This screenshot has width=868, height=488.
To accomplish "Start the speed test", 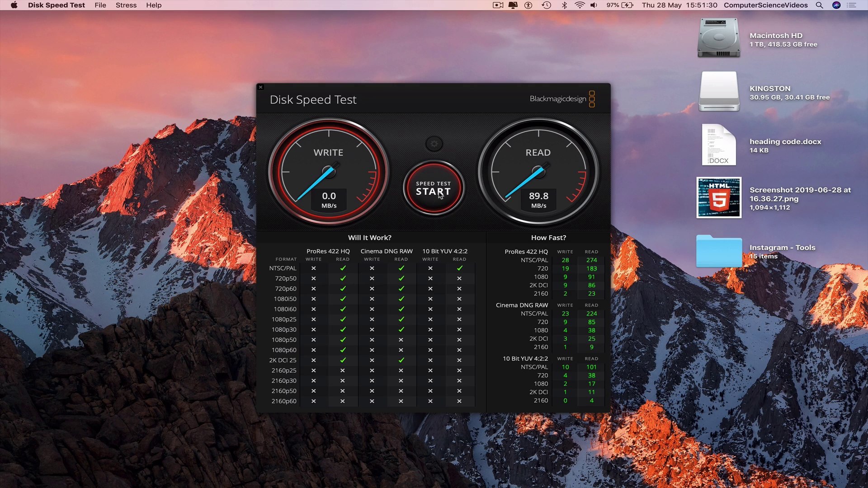I will 433,188.
